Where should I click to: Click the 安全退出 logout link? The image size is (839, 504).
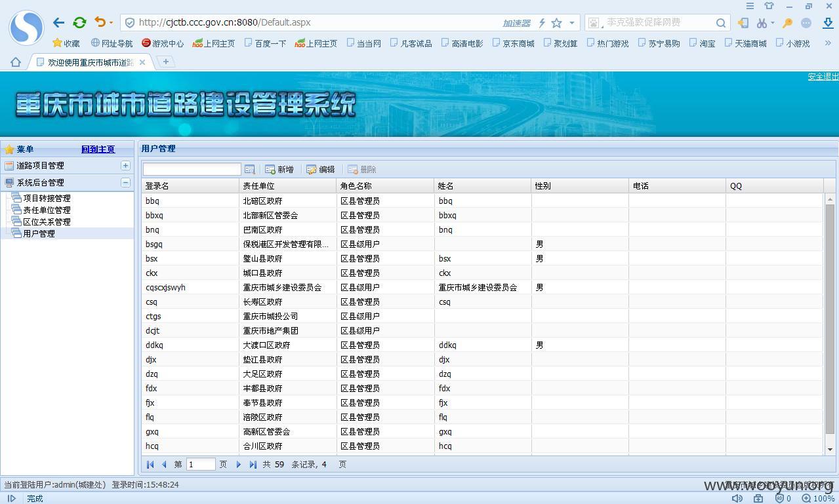point(823,77)
